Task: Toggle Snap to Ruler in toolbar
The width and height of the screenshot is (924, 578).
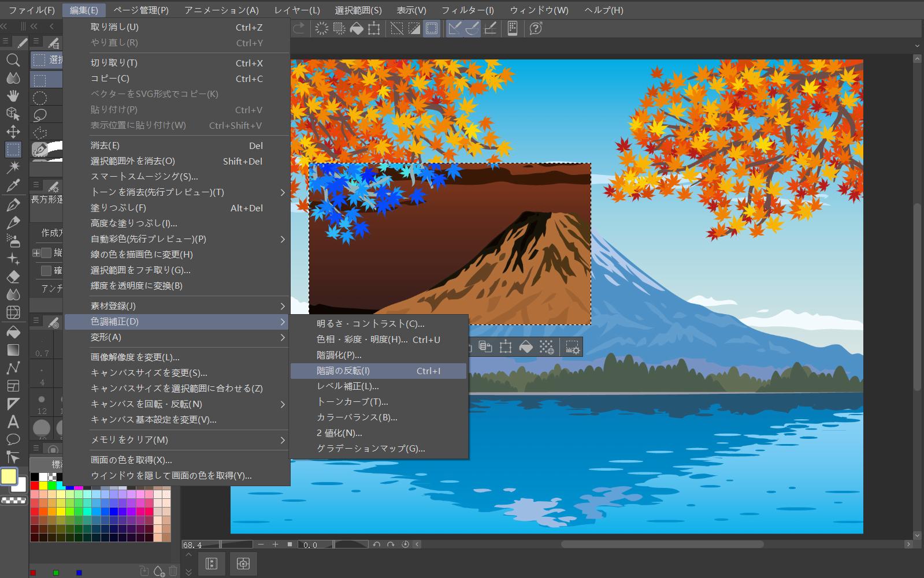Action: click(x=454, y=28)
